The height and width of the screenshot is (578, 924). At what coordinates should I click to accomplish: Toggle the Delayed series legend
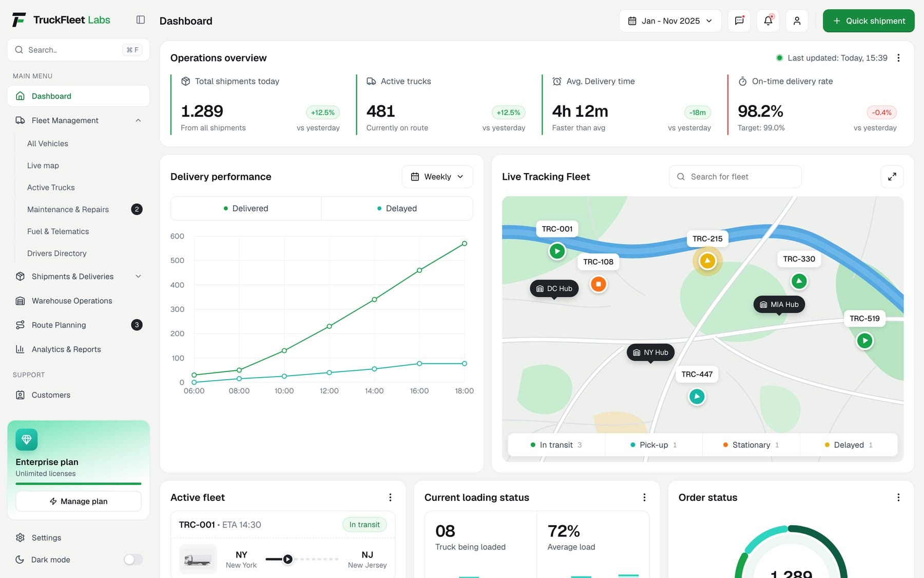[397, 209]
